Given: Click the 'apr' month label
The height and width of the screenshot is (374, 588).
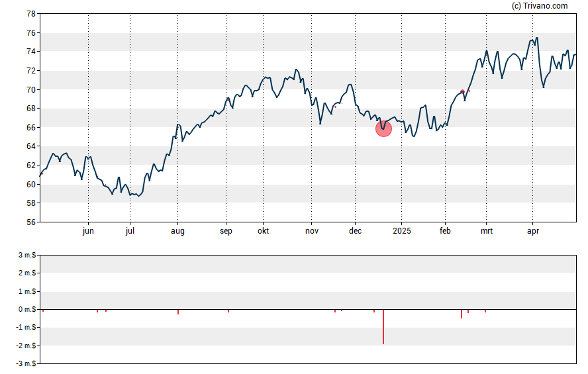Looking at the screenshot, I should 533,231.
